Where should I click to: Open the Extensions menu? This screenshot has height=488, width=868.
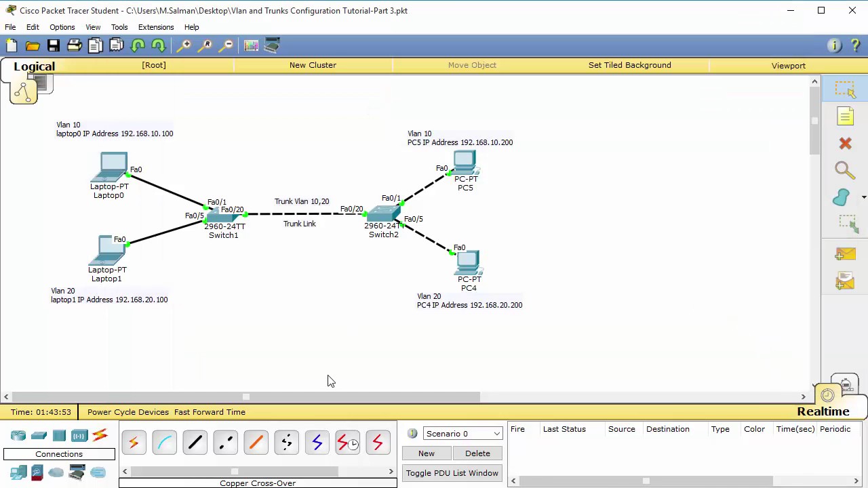point(156,27)
